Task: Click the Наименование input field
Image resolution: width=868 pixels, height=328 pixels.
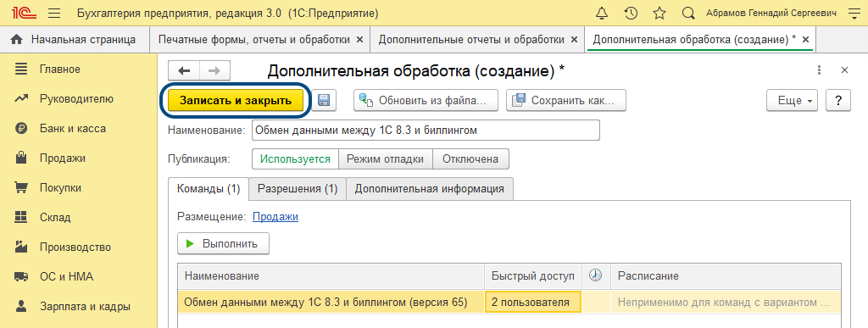Action: coord(426,131)
